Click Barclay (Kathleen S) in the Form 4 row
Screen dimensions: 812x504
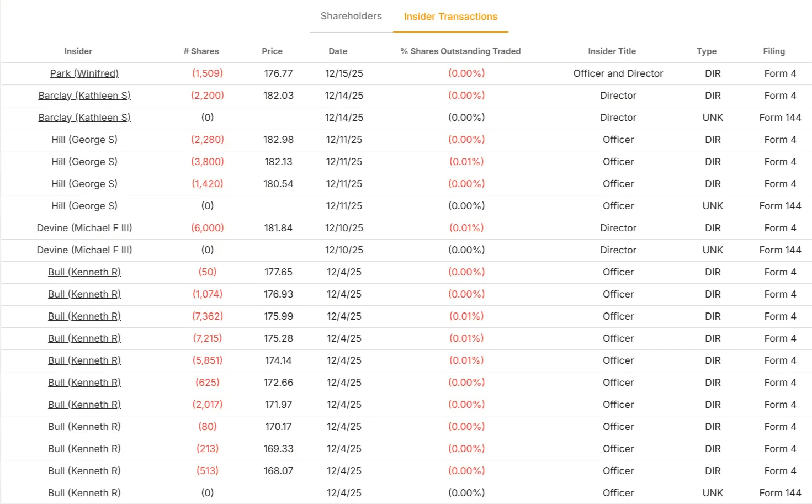click(x=84, y=96)
